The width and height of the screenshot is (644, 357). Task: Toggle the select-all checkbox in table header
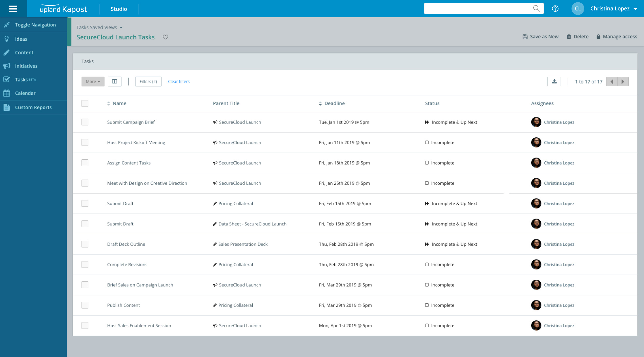click(85, 103)
